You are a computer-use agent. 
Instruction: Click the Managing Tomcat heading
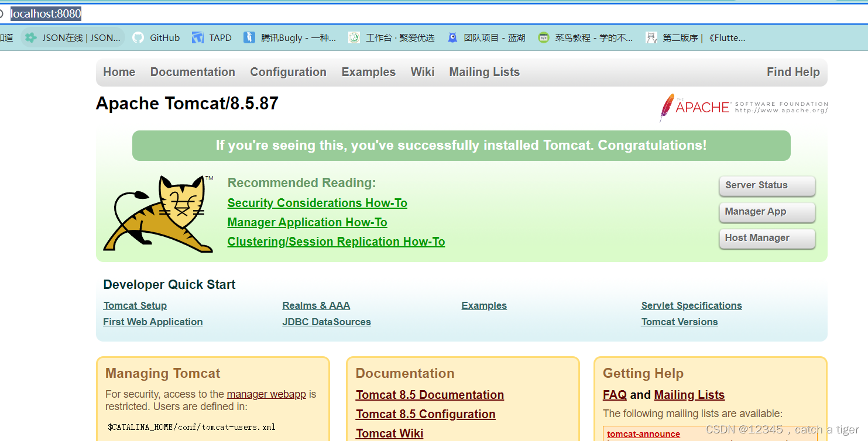pos(163,373)
